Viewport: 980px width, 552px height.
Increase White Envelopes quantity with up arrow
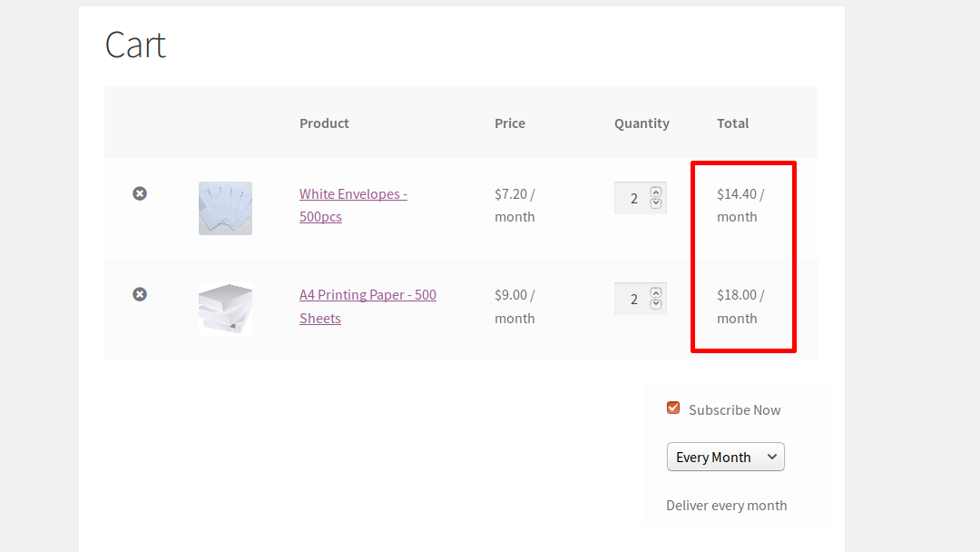(x=656, y=192)
